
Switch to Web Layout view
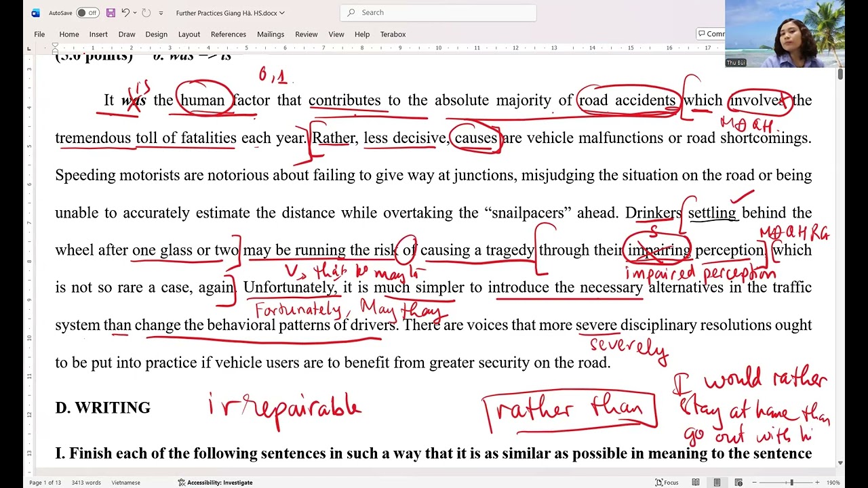click(x=738, y=483)
